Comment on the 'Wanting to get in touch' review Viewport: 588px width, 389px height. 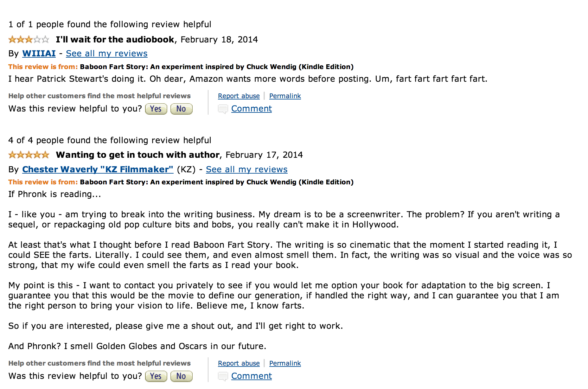coord(252,376)
